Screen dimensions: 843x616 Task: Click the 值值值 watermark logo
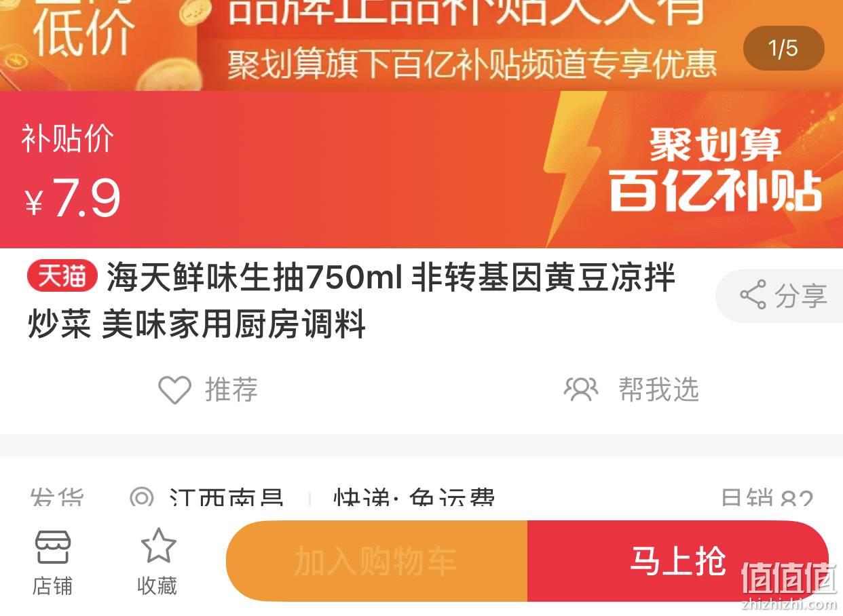tap(789, 579)
